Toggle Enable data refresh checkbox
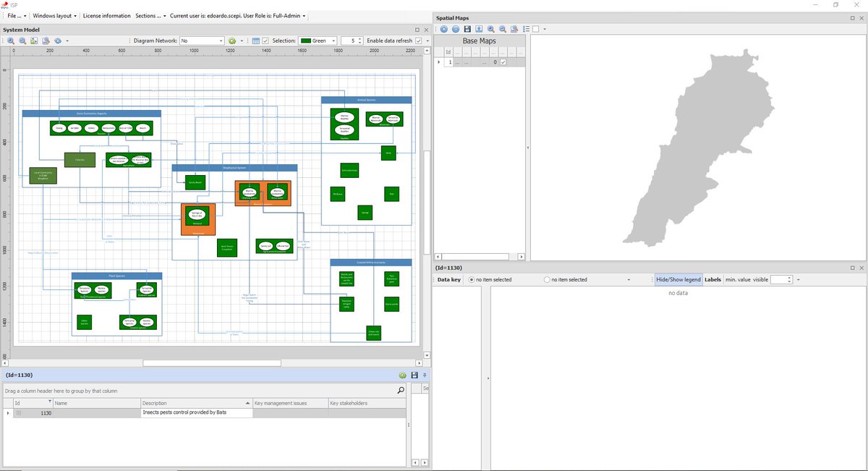The width and height of the screenshot is (868, 471). (418, 41)
